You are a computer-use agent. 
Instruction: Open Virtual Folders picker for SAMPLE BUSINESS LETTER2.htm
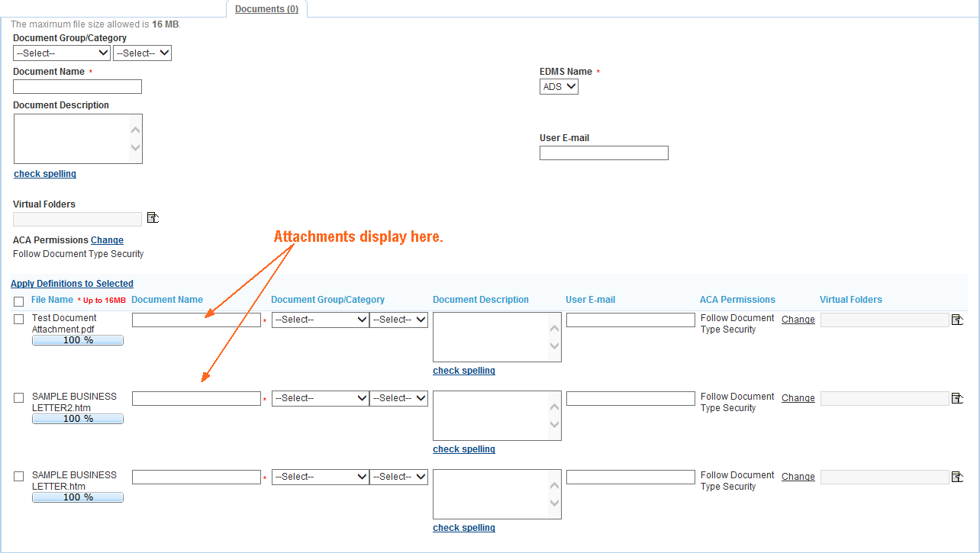click(x=957, y=398)
